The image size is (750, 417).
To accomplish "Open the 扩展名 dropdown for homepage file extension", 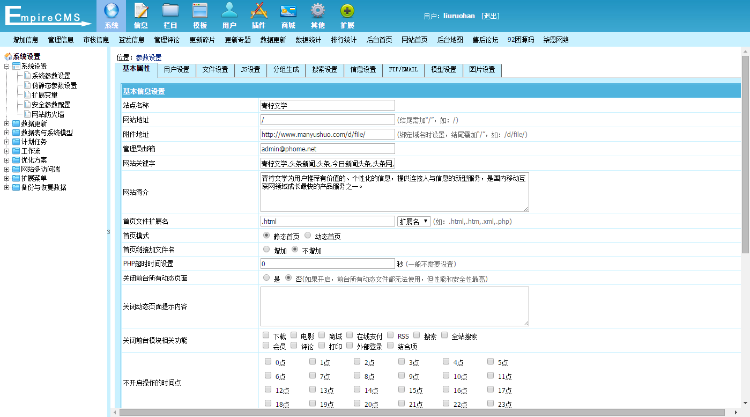I will (413, 221).
